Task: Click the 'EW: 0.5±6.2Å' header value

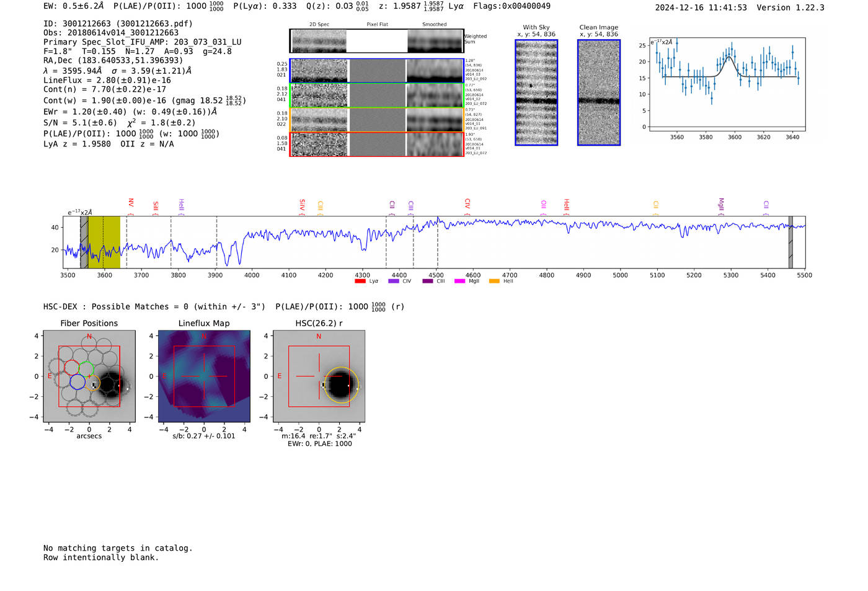Action: [x=74, y=6]
